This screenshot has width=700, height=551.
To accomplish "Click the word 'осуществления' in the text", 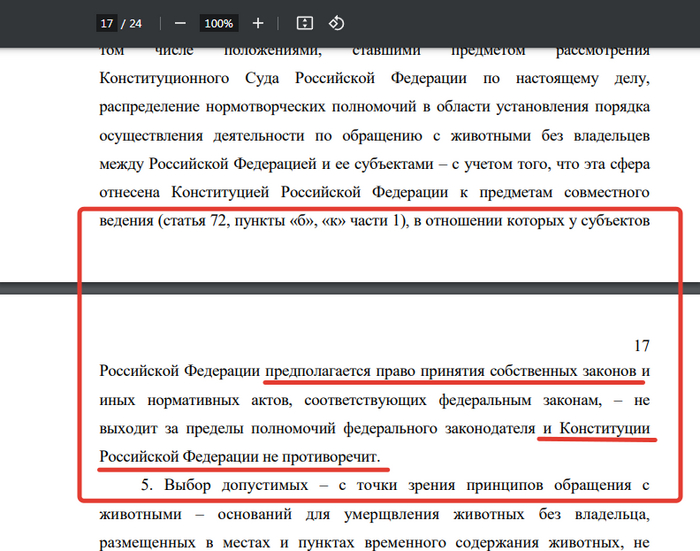I will [x=151, y=136].
